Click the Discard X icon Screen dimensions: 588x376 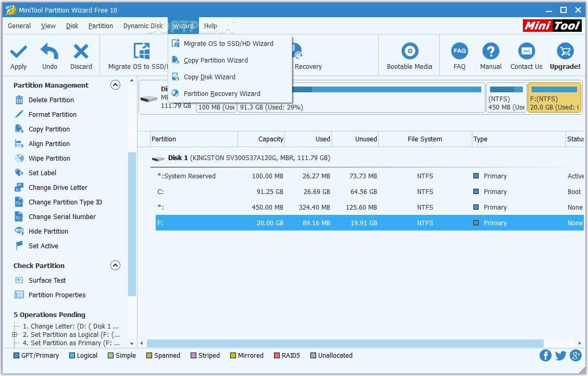[x=81, y=52]
